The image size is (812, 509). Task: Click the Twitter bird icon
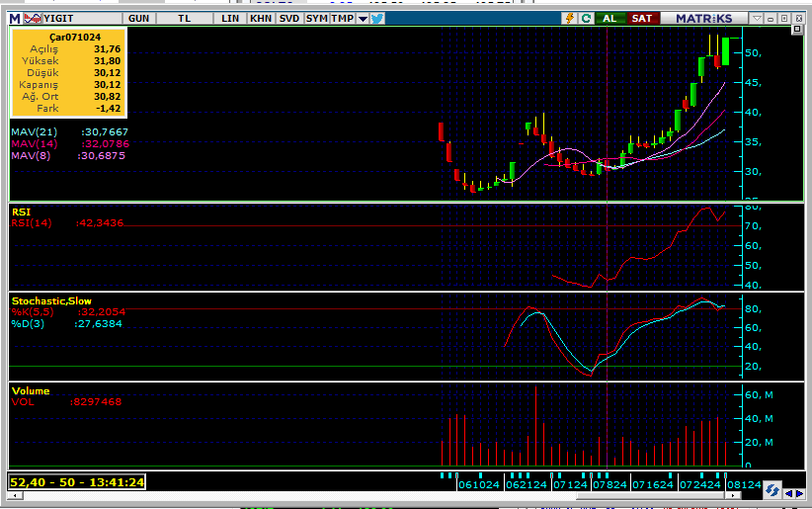[377, 18]
